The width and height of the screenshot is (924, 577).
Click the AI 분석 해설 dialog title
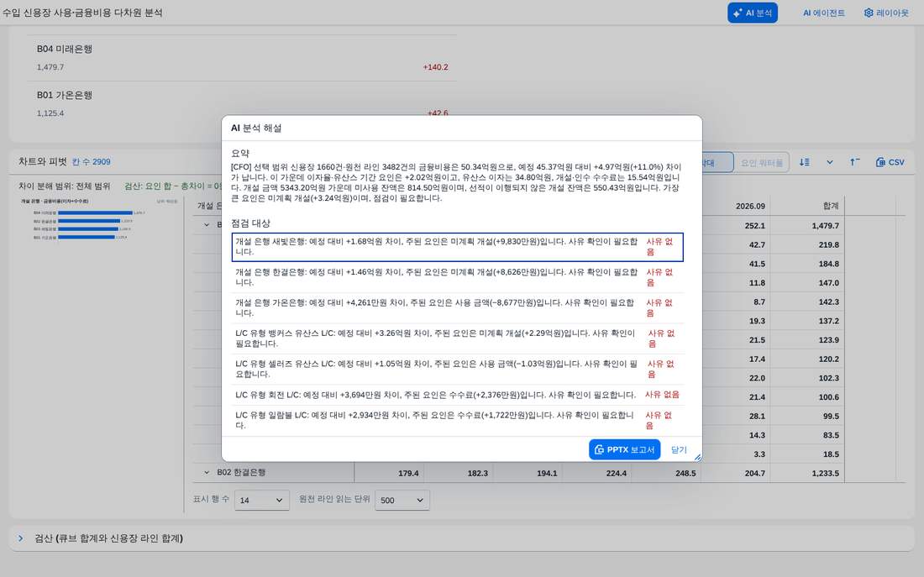click(256, 128)
